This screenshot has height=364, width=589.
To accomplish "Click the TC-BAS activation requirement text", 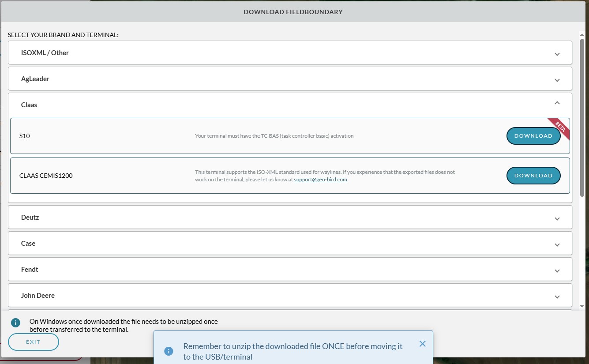I will pos(274,136).
